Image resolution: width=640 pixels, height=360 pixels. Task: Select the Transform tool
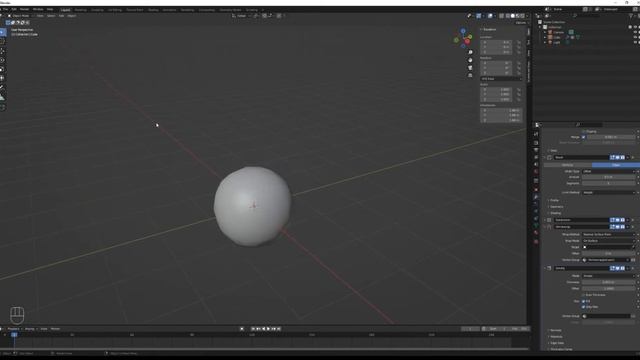pyautogui.click(x=2, y=78)
